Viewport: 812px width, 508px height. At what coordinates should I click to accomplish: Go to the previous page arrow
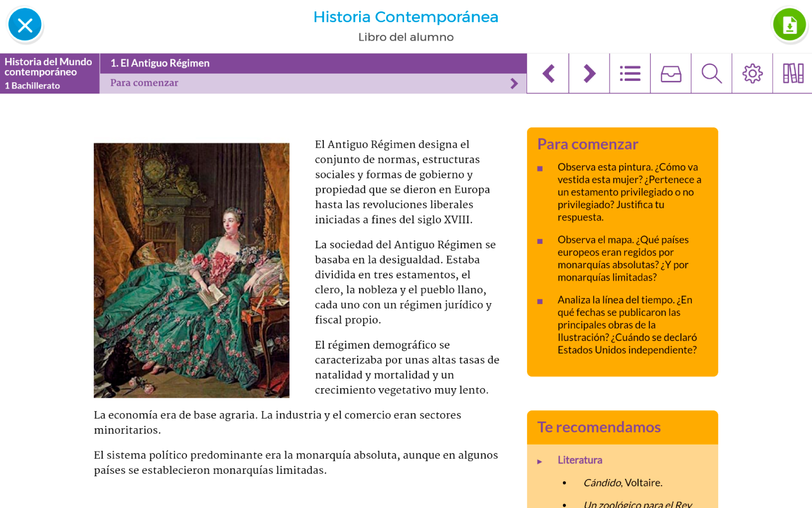[548, 74]
